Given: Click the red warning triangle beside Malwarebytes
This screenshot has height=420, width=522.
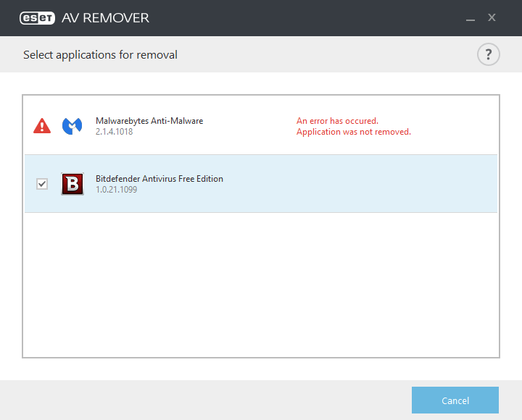Looking at the screenshot, I should coord(42,126).
